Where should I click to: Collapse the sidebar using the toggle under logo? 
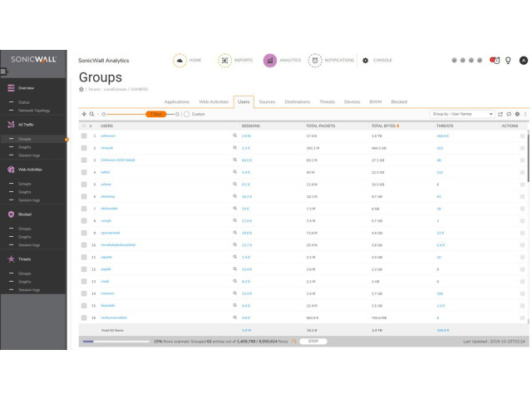(x=3, y=71)
